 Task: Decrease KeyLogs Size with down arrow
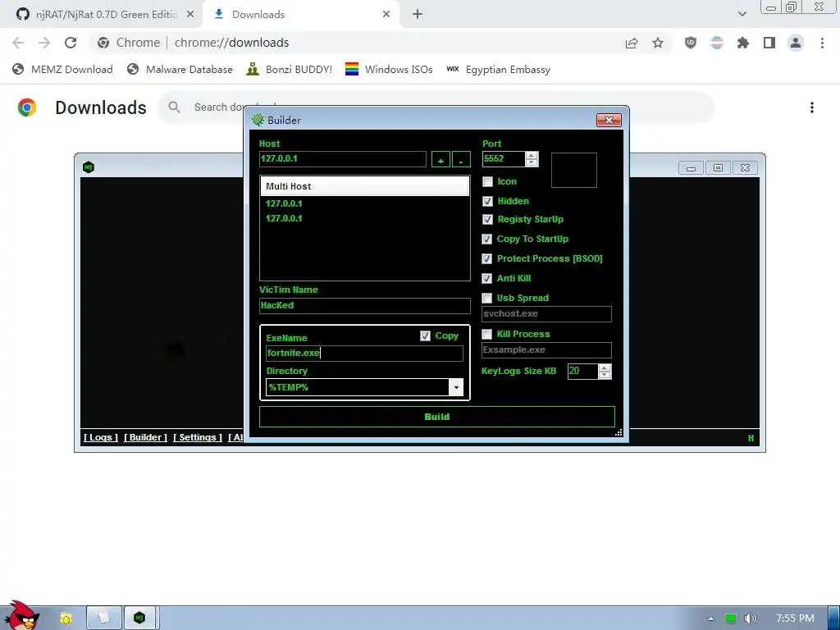click(x=605, y=375)
